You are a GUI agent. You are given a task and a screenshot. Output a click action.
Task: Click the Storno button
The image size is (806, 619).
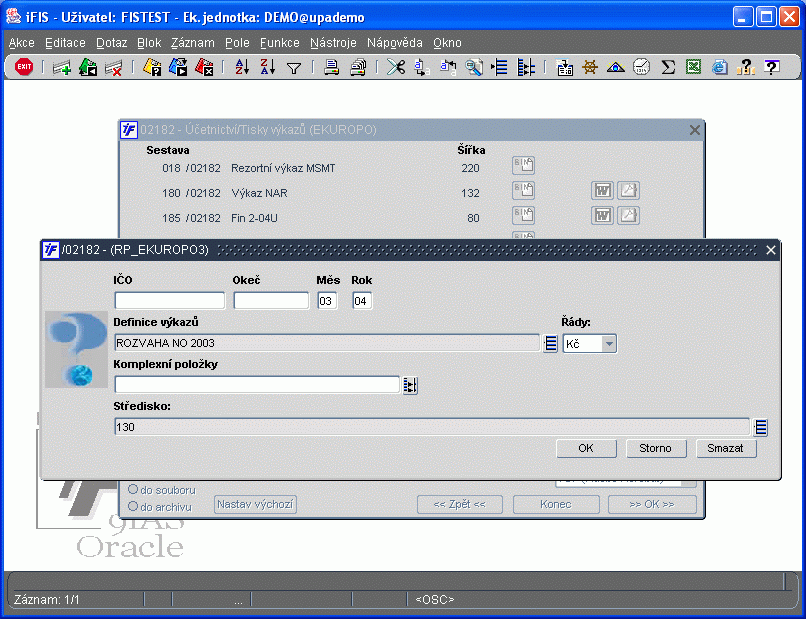(655, 448)
